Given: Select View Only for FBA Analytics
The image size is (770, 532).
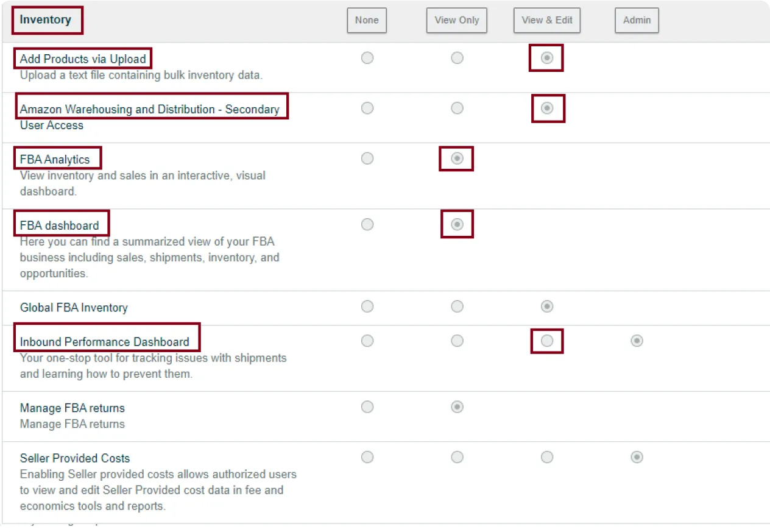Looking at the screenshot, I should (457, 158).
